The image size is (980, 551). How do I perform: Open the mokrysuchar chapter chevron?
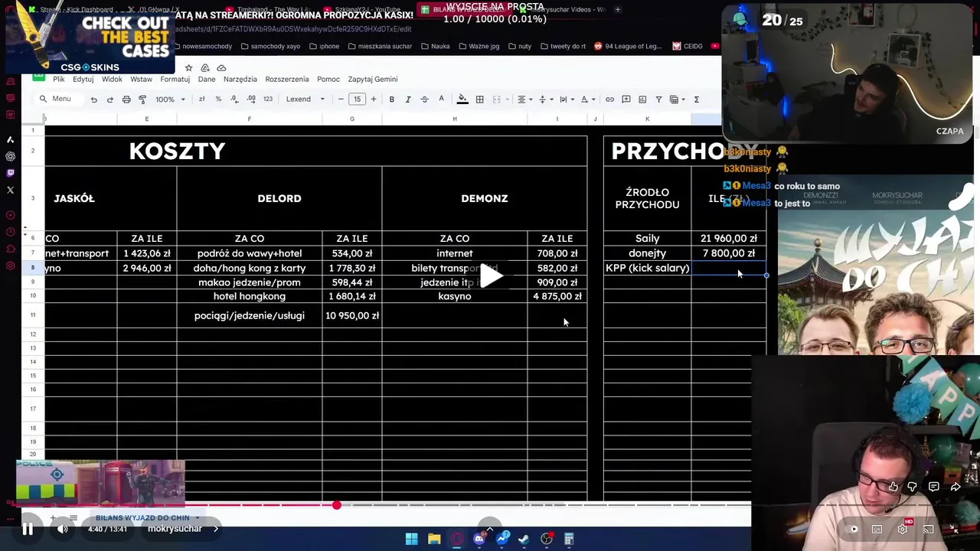coord(216,529)
